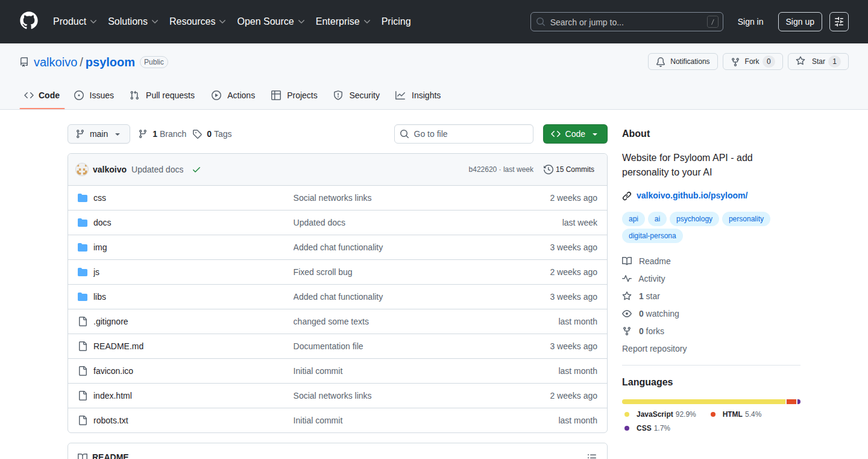Expand the Open Source menu
The width and height of the screenshot is (868, 459).
click(x=271, y=21)
